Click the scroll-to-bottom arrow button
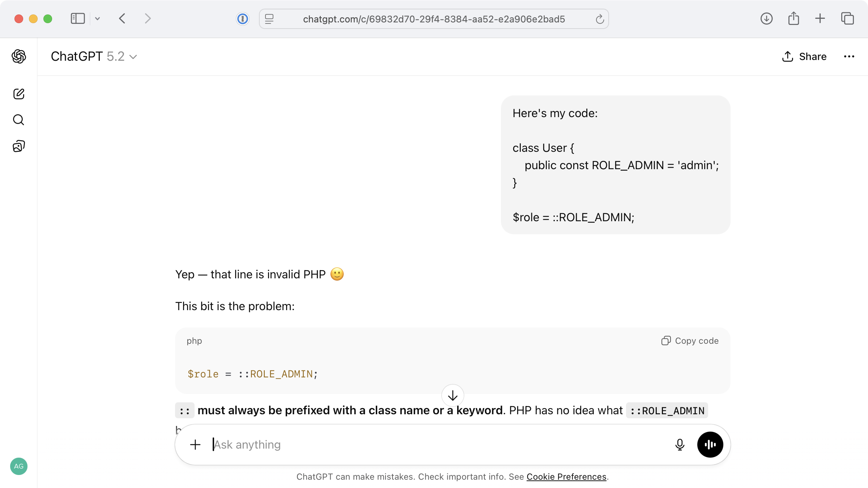This screenshot has height=488, width=868. [452, 395]
